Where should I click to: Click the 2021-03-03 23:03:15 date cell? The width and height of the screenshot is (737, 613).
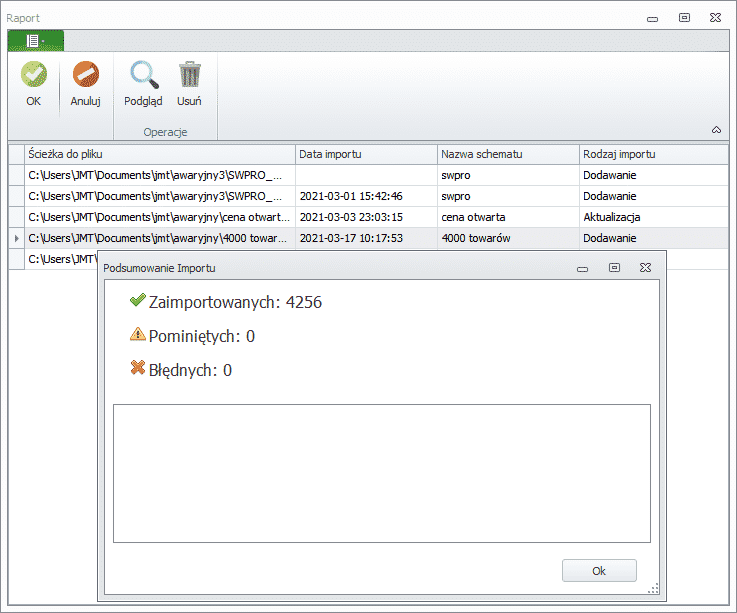pyautogui.click(x=366, y=217)
